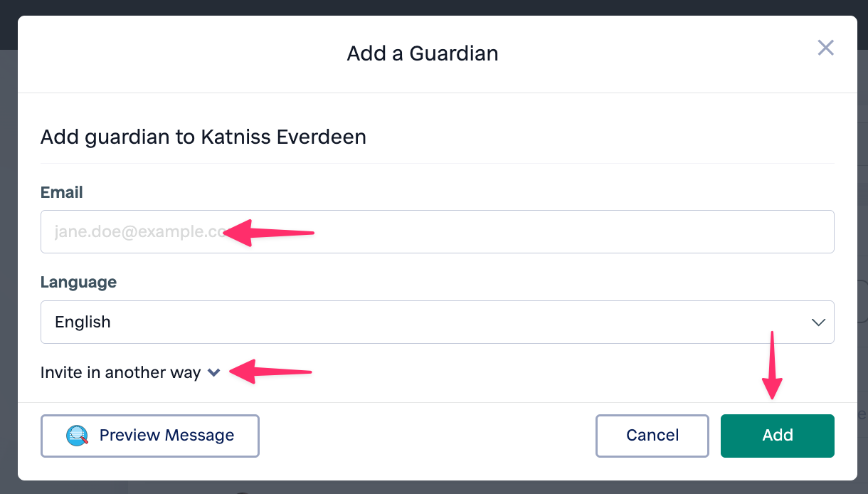Click into the Email input field
Viewport: 868px width, 494px height.
coord(498,231)
